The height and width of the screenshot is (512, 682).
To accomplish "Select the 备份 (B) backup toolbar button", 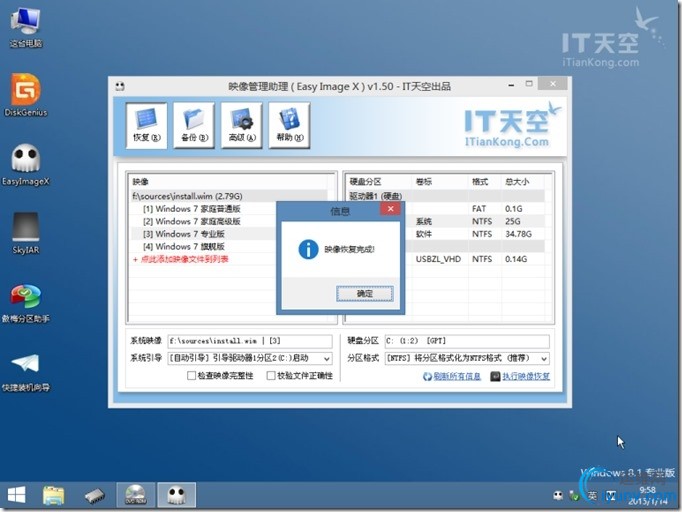I will coord(194,126).
